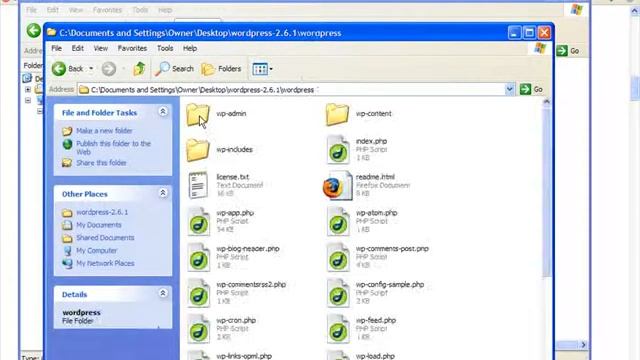Click the background window horizontal scroll right arrow
The height and width of the screenshot is (360, 640).
pos(583,345)
